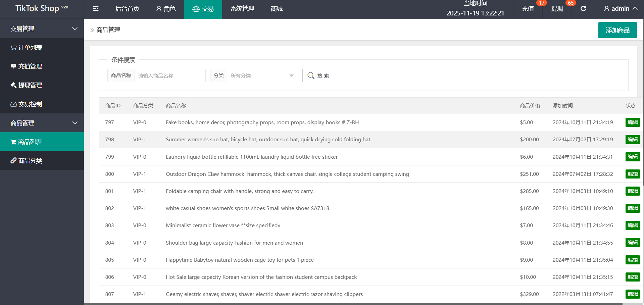This screenshot has width=644, height=305.
Task: Open the 角色 top menu item
Action: coord(166,9)
